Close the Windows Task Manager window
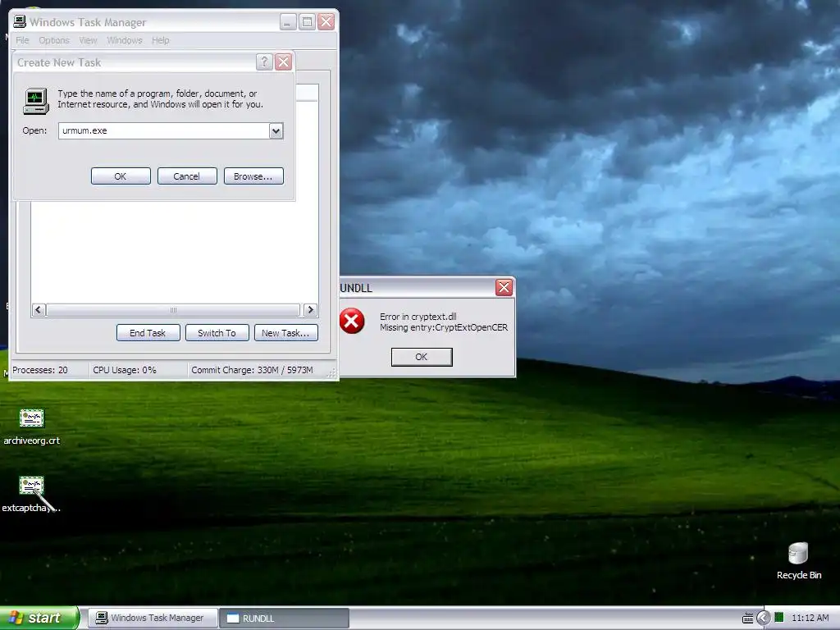This screenshot has height=630, width=840. tap(326, 22)
